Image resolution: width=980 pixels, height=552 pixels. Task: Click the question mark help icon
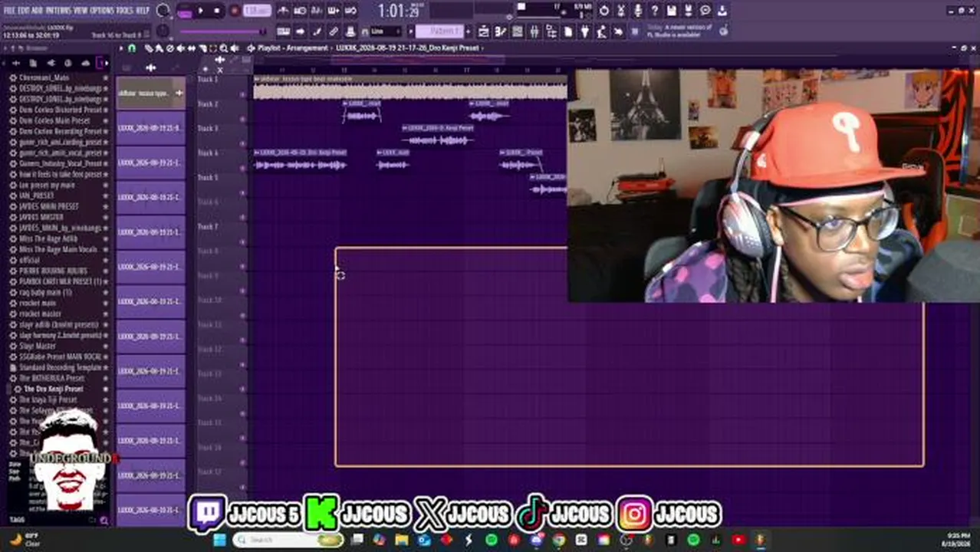(x=654, y=11)
